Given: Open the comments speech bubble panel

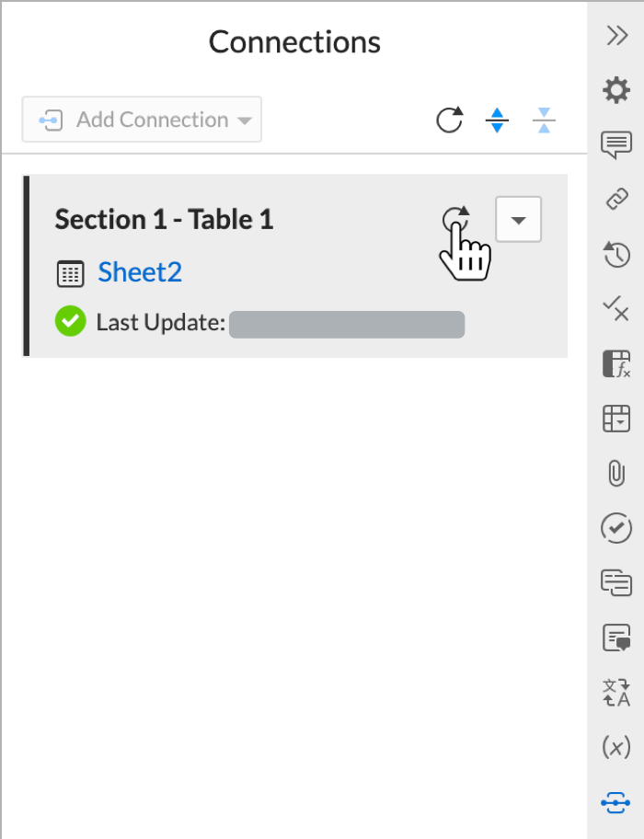Looking at the screenshot, I should tap(616, 144).
